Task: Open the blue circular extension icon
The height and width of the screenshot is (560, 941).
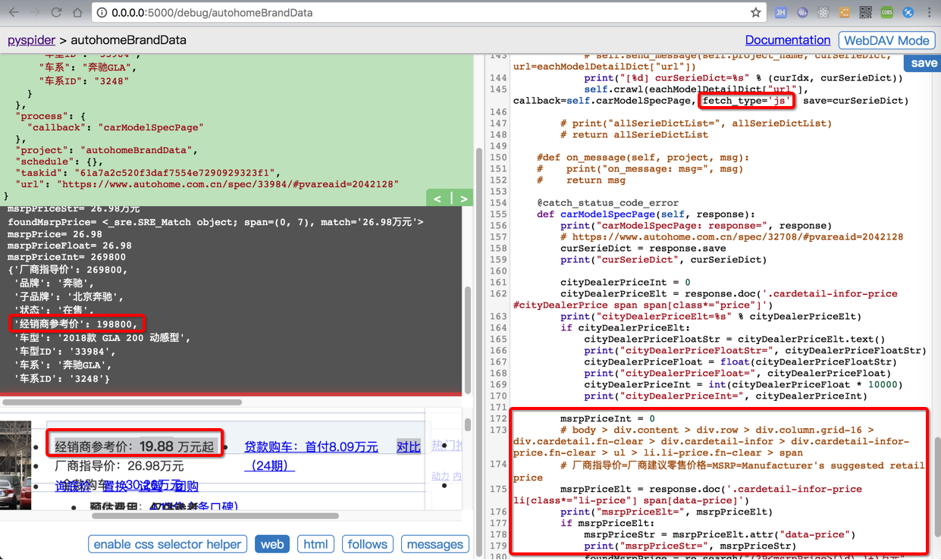Action: tap(908, 13)
